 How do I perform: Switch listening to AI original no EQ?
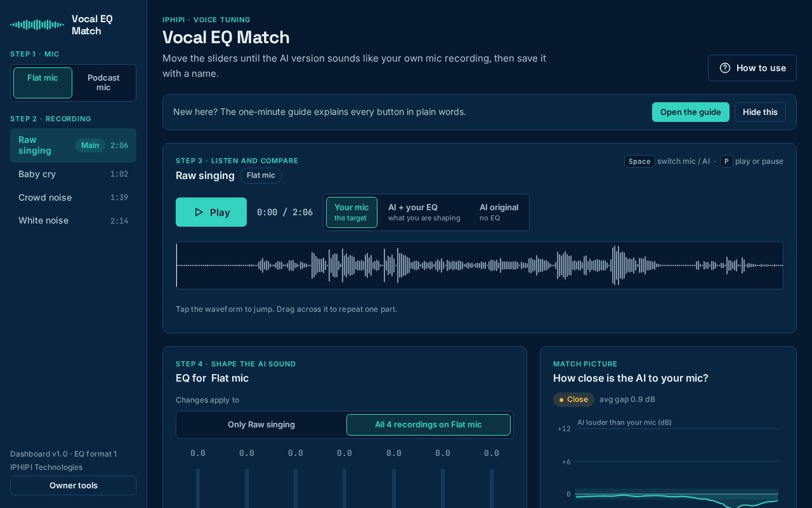pyautogui.click(x=499, y=212)
